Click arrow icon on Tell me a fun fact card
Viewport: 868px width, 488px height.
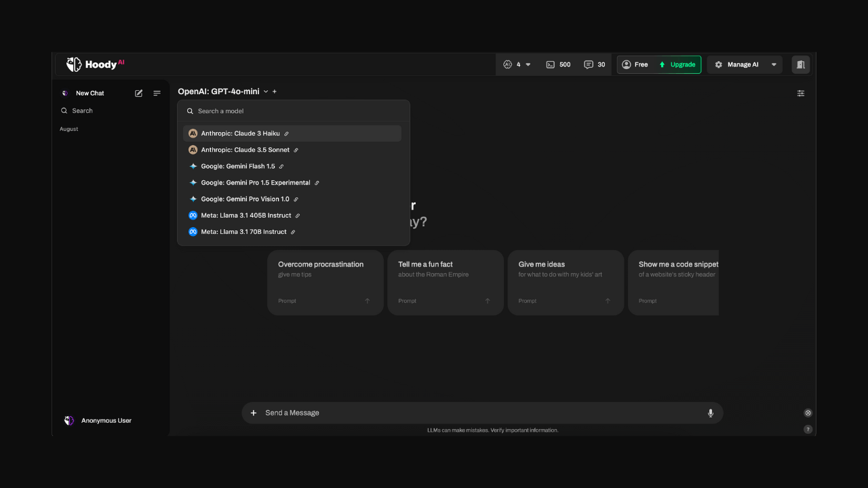coord(488,301)
